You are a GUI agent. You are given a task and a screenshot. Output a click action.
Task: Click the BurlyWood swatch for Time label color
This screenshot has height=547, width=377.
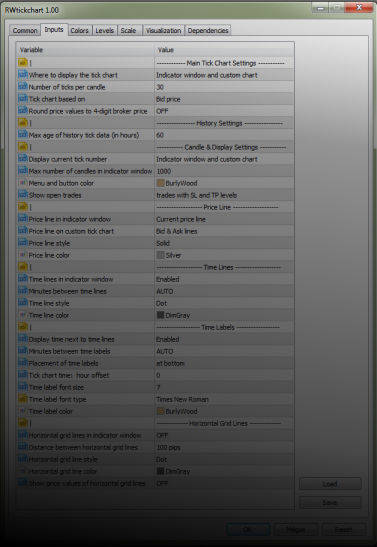(x=160, y=411)
